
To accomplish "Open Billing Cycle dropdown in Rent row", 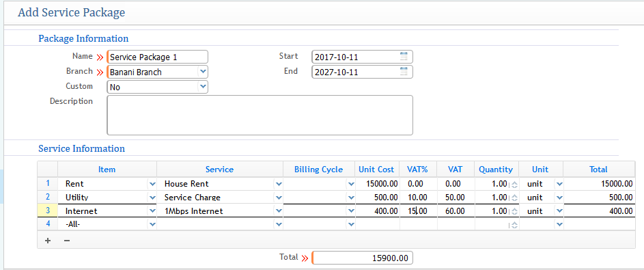I will 351,184.
